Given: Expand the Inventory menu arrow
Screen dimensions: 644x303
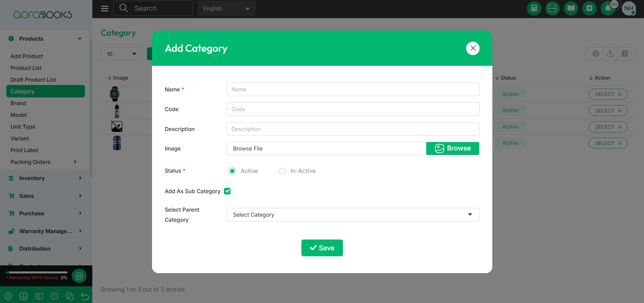Looking at the screenshot, I should click(80, 178).
